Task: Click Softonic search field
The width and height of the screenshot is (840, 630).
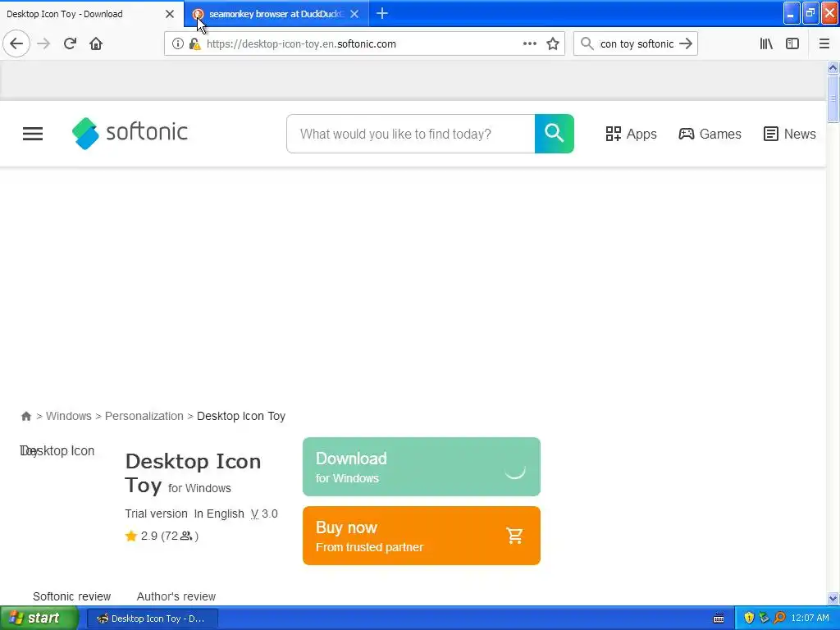Action: click(411, 134)
